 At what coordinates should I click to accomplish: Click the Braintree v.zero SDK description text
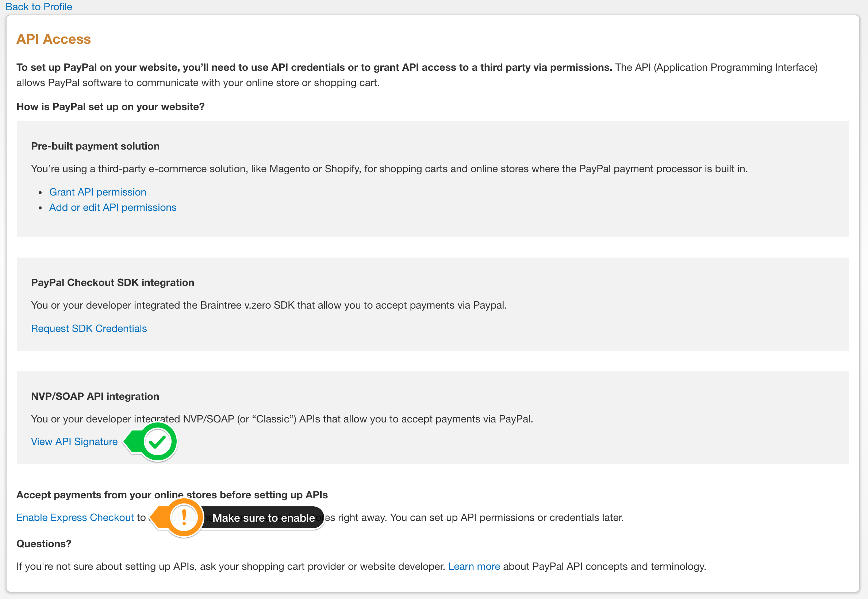point(269,305)
